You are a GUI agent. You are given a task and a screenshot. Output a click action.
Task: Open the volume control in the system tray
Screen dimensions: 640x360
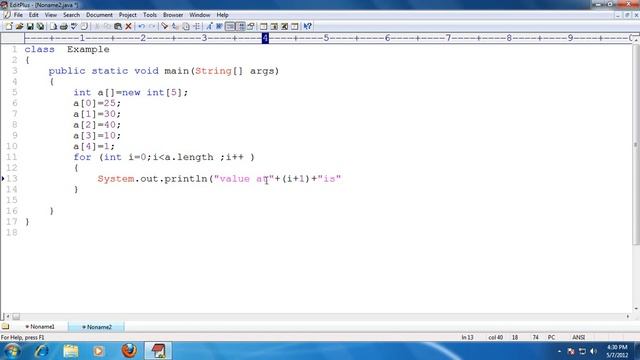click(x=593, y=351)
